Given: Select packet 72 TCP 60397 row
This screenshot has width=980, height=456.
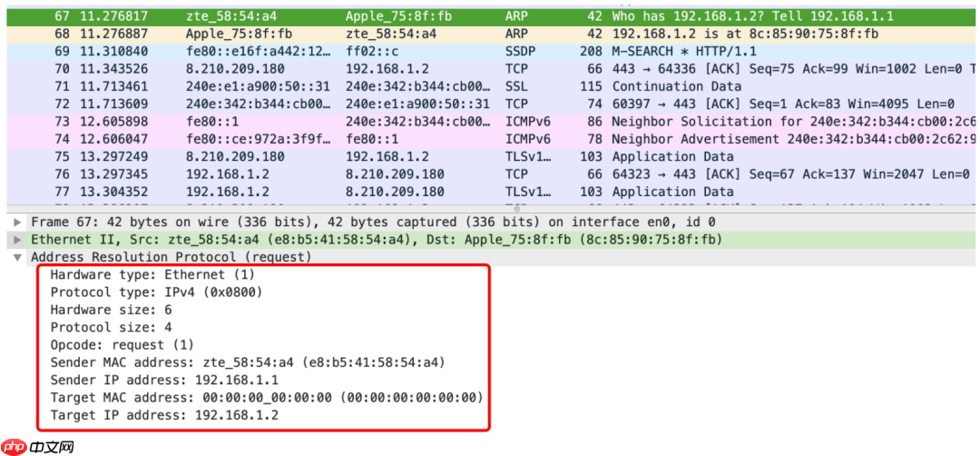Looking at the screenshot, I should [x=491, y=104].
